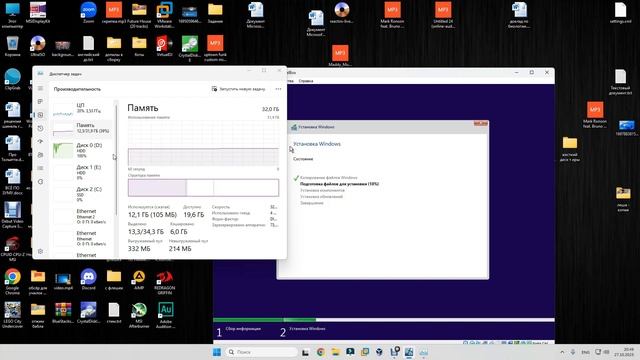Open the LEGO City Undercover desktop shortcut
Viewport: 640px width, 360px height.
[x=12, y=315]
